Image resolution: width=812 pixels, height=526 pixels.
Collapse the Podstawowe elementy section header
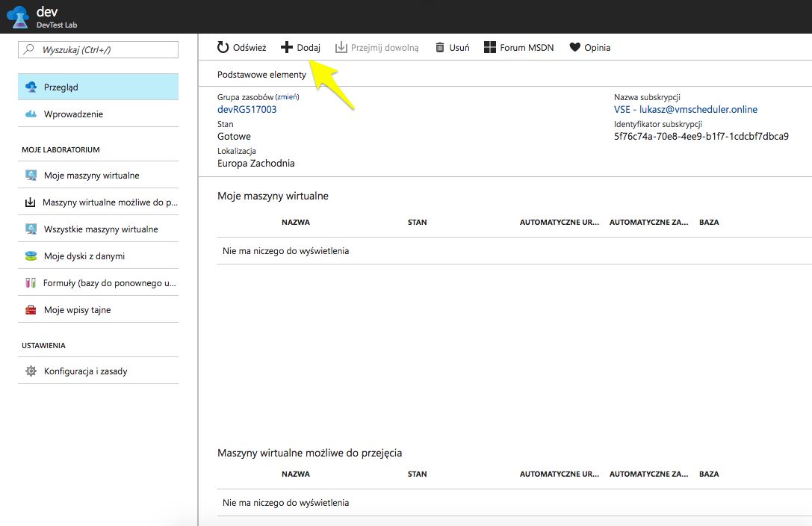(261, 75)
